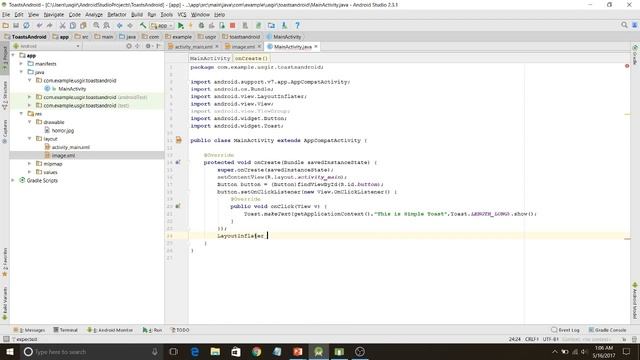Open the Gradle Console panel
Screen dimensions: 640x360
[607, 330]
